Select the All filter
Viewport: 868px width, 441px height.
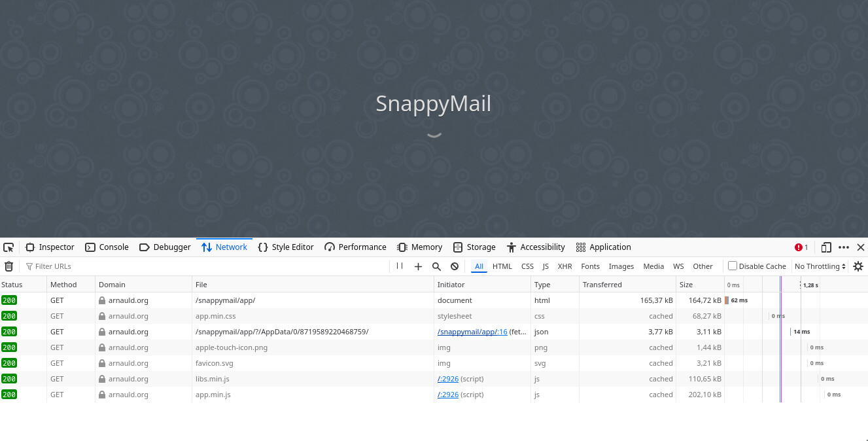tap(479, 266)
